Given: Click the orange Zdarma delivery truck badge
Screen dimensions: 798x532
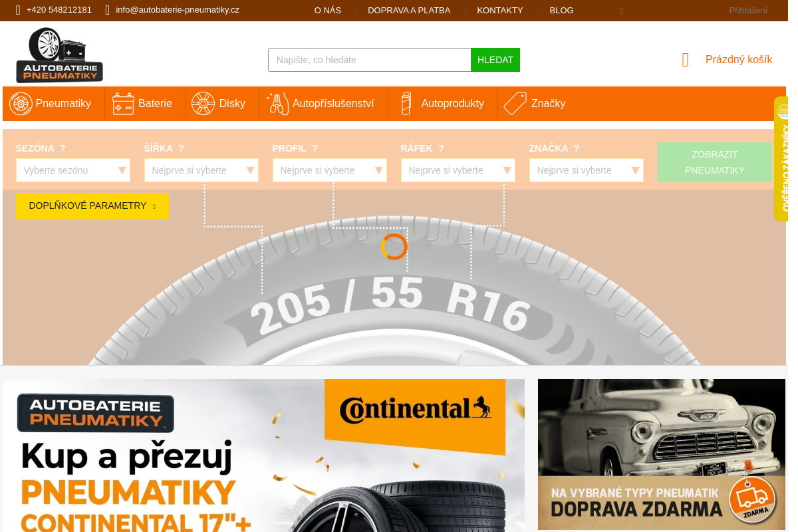Looking at the screenshot, I should tap(752, 499).
